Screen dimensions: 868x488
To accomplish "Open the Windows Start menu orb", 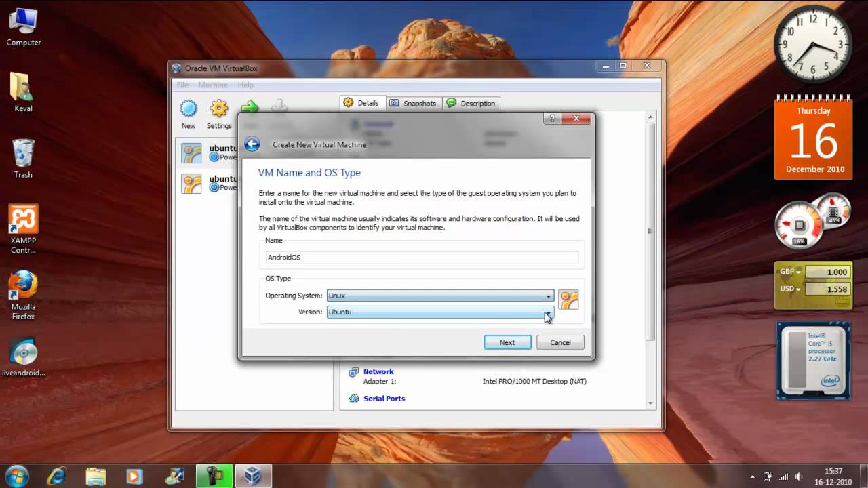I will pos(16,475).
